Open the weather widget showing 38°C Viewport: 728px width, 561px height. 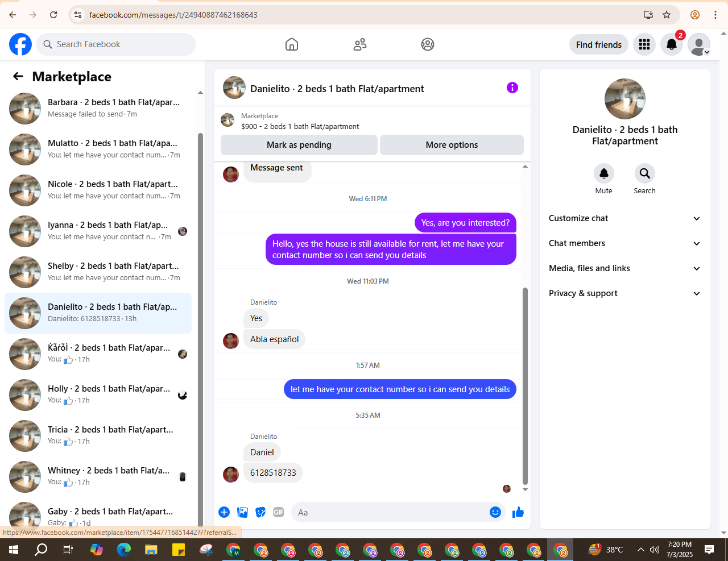[x=606, y=550]
